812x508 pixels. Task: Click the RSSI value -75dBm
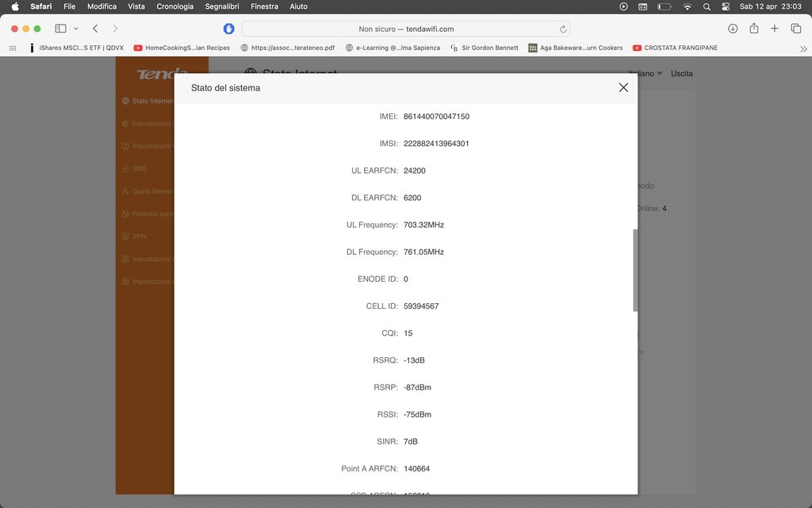click(417, 414)
